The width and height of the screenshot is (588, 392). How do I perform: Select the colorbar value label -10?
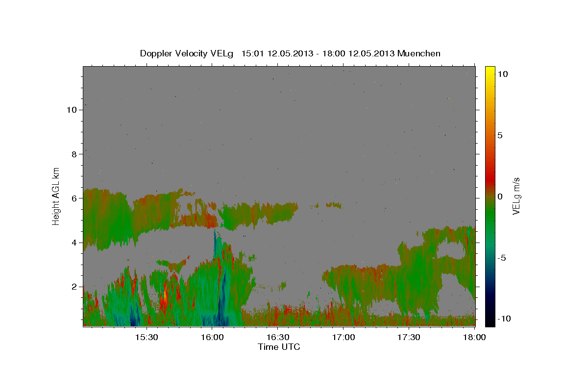[x=503, y=318]
